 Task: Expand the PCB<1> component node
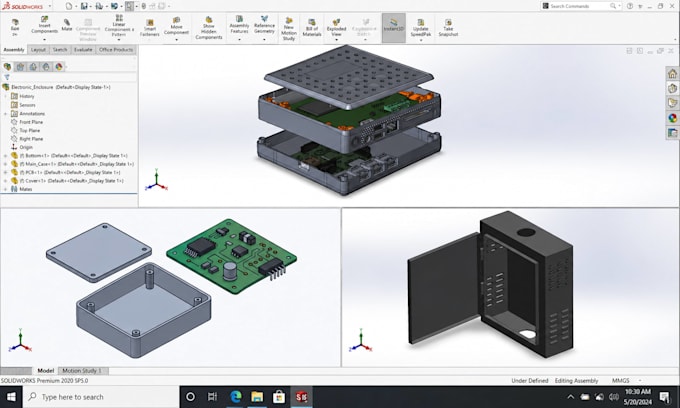6,172
